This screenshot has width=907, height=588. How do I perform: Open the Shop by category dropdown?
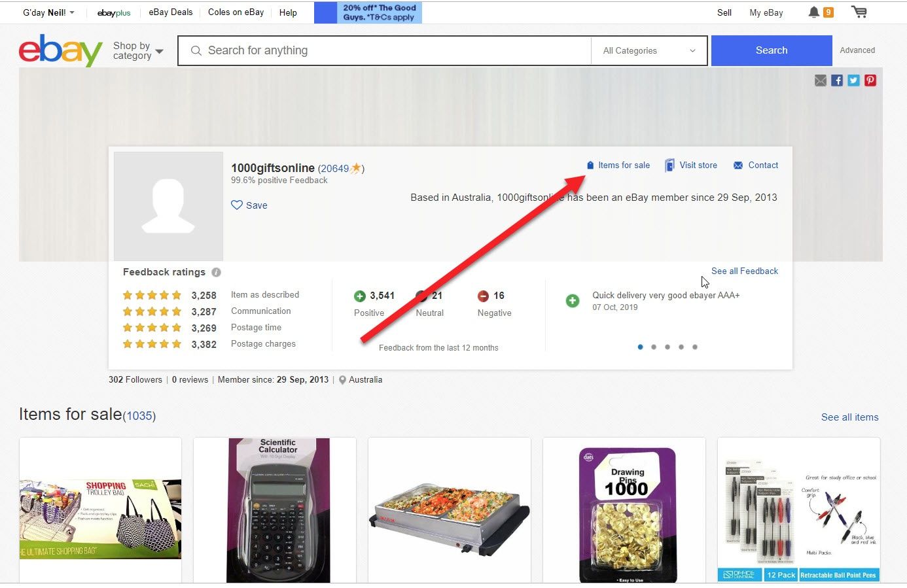click(x=137, y=50)
